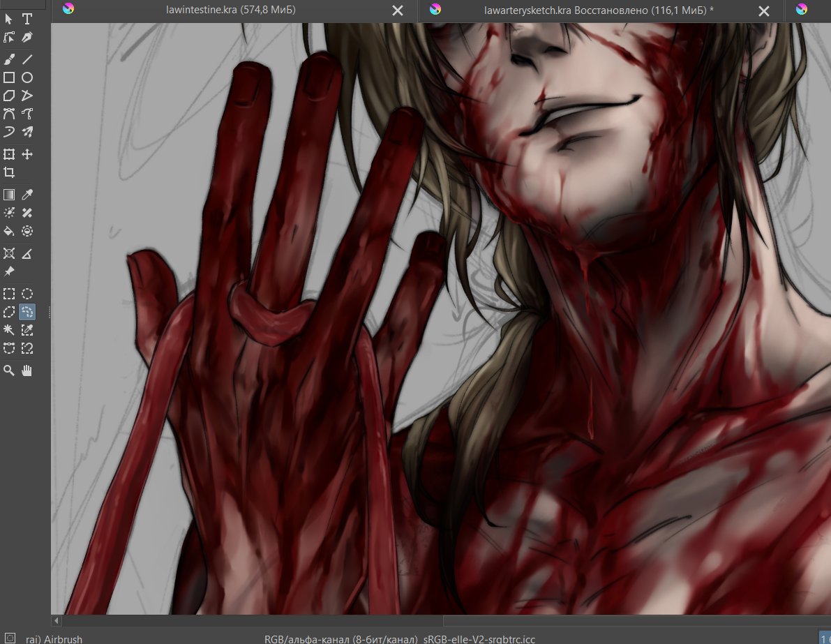Select the Transform tool
The image size is (831, 644).
(x=9, y=154)
